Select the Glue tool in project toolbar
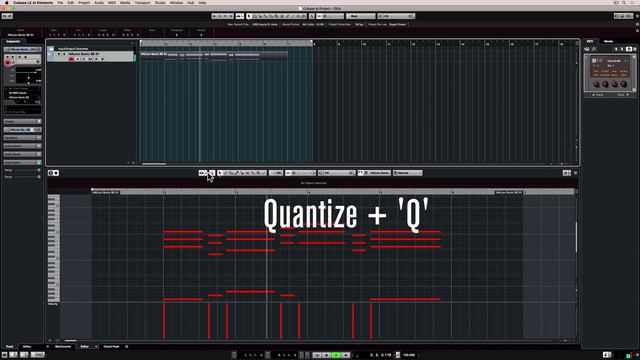 coord(265,16)
